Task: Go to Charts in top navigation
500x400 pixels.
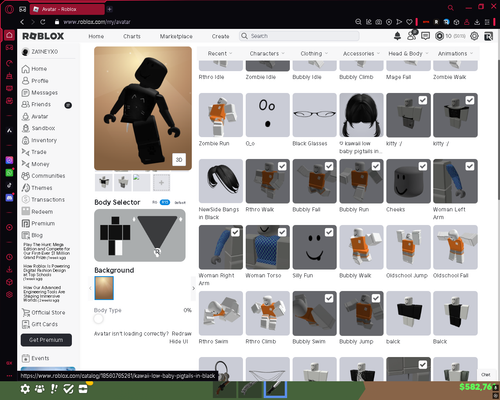Action: 132,36
